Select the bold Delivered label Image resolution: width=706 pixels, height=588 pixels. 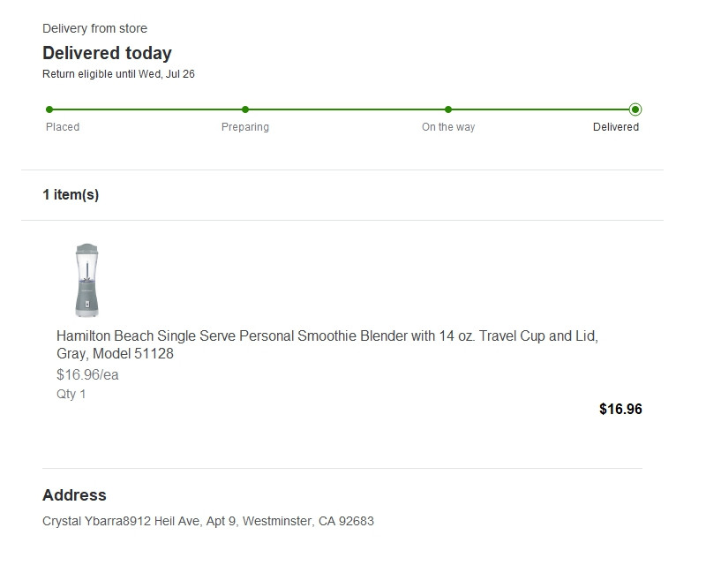pos(616,127)
